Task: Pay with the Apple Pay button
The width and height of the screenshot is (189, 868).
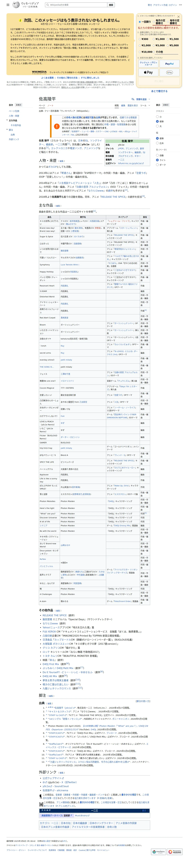Action: click(148, 72)
